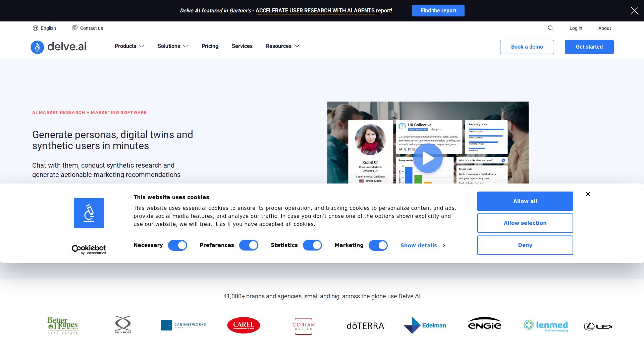644x362 pixels.
Task: Click the Cookiebot logo
Action: tap(89, 249)
